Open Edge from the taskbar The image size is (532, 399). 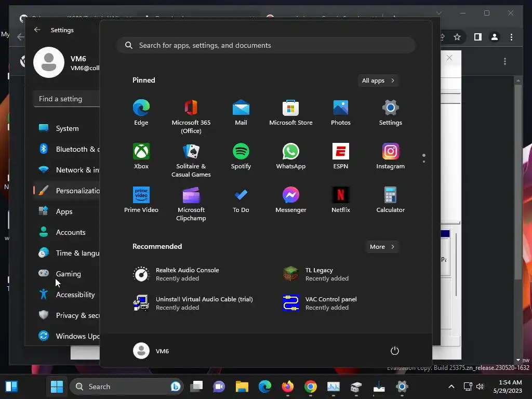coord(265,386)
